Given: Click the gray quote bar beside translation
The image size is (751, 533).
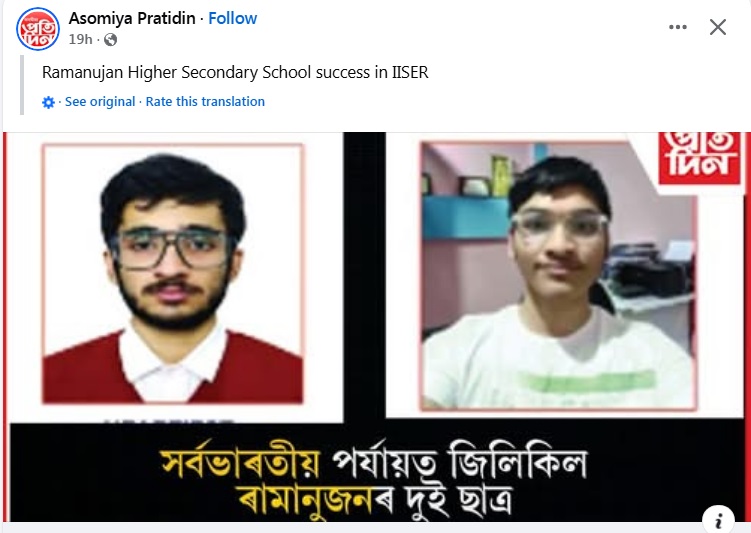Looking at the screenshot, I should tap(22, 85).
